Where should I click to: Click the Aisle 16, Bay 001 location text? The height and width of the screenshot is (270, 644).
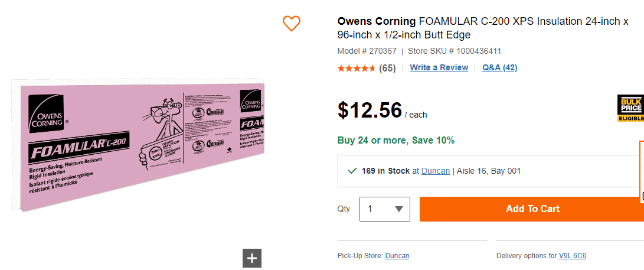[489, 171]
